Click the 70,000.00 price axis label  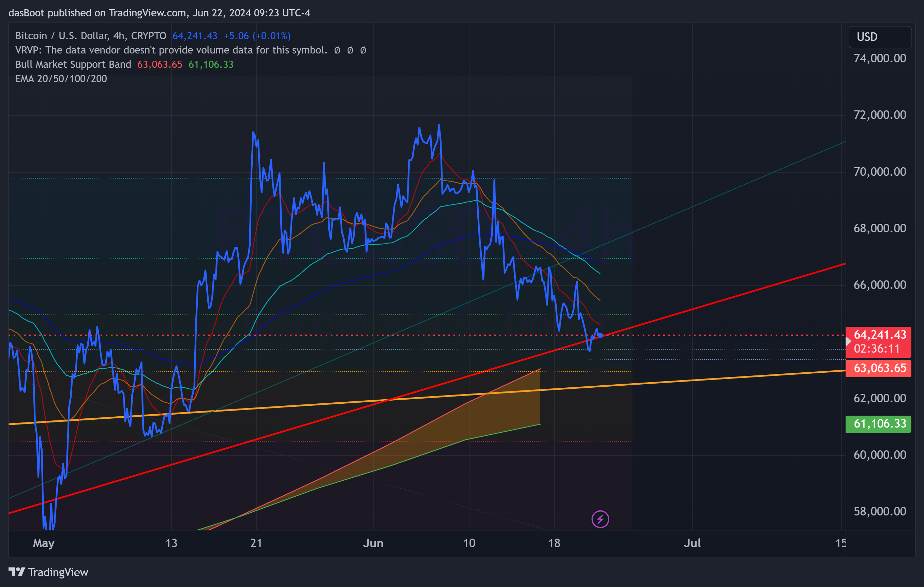[x=880, y=171]
